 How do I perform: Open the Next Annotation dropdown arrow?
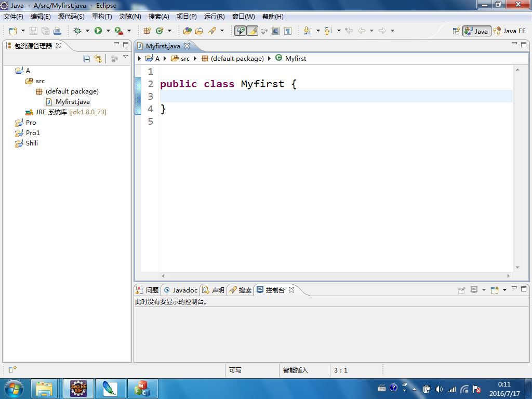(318, 31)
